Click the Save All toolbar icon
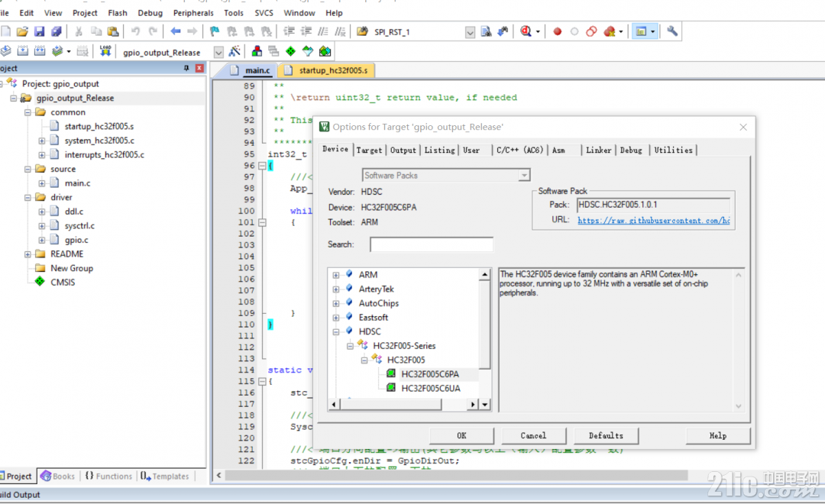 pyautogui.click(x=57, y=31)
